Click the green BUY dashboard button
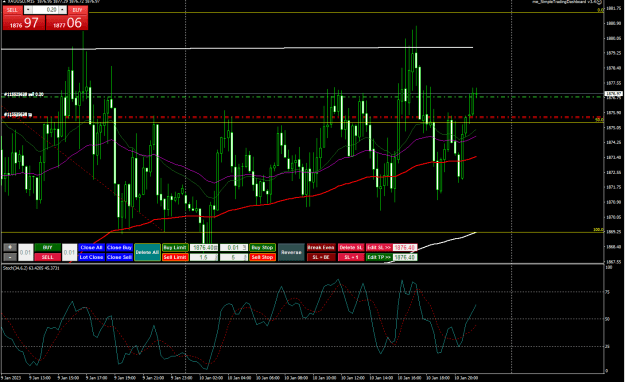 coord(47,247)
